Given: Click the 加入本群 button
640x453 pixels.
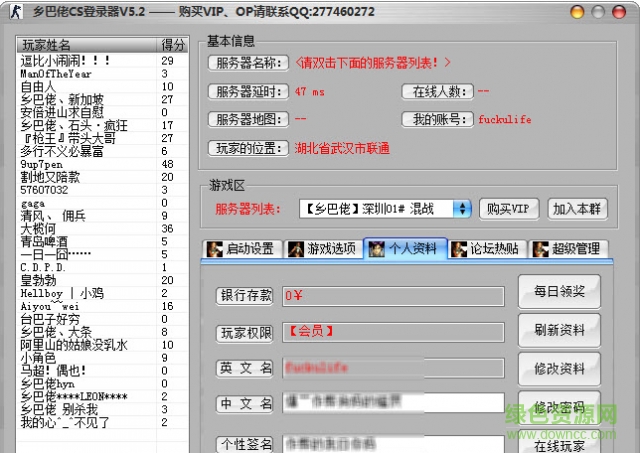Looking at the screenshot, I should pyautogui.click(x=577, y=209).
